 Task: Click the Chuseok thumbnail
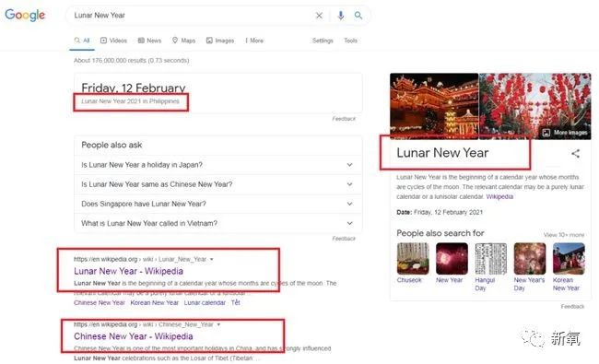pyautogui.click(x=413, y=259)
